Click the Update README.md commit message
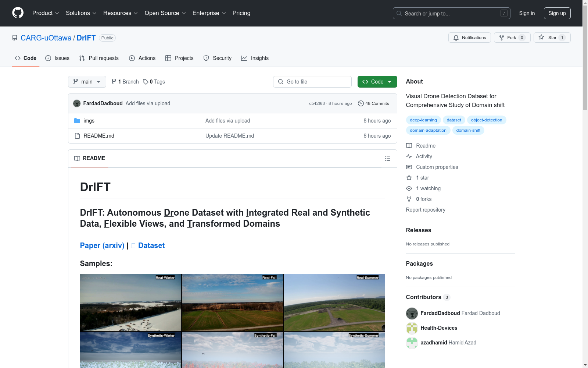 coord(230,136)
